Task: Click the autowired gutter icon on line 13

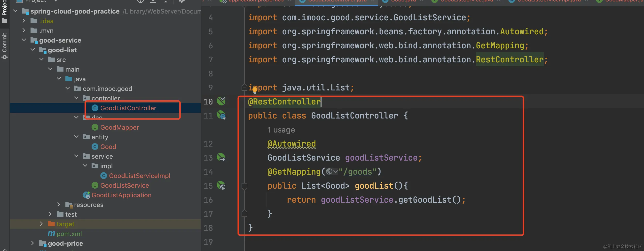Action: click(221, 157)
